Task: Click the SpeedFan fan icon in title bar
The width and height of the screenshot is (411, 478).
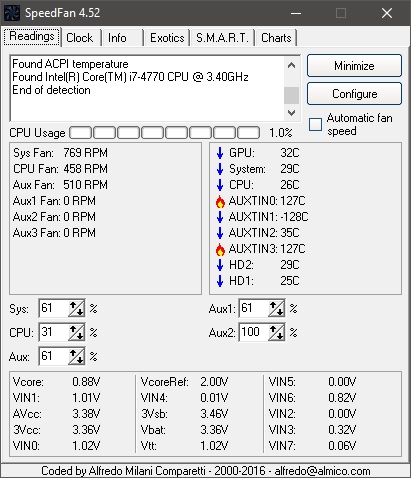Action: (12, 13)
